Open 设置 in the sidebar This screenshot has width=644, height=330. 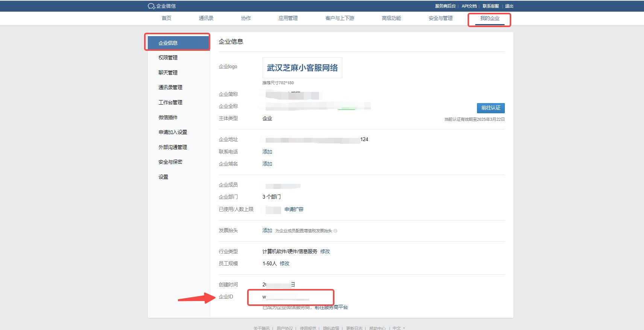pyautogui.click(x=163, y=177)
